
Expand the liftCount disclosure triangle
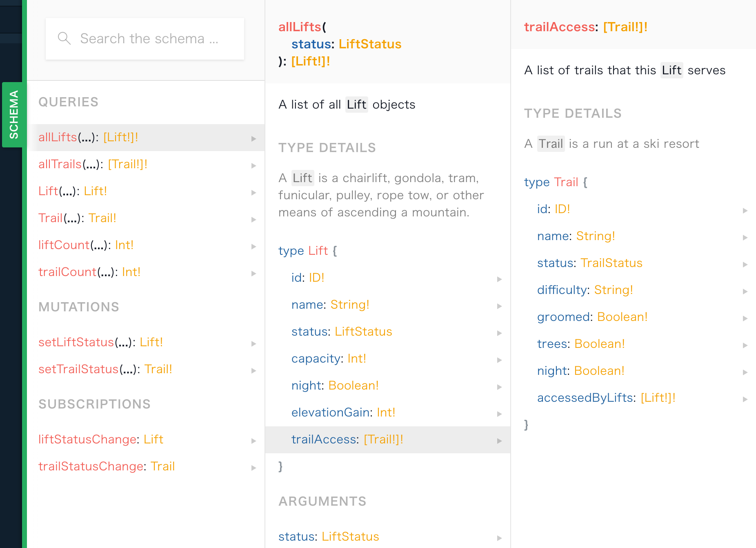[254, 246]
